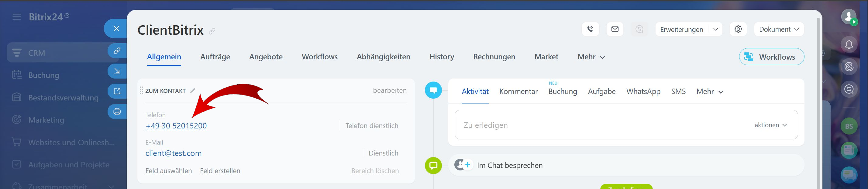Open in new window side button
Viewport: 868px width, 189px height.
[117, 92]
